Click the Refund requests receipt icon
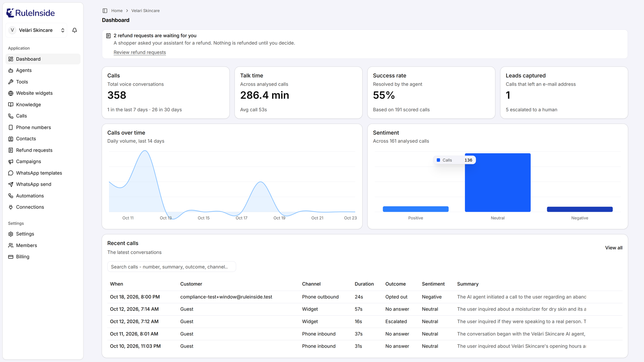 pyautogui.click(x=11, y=150)
